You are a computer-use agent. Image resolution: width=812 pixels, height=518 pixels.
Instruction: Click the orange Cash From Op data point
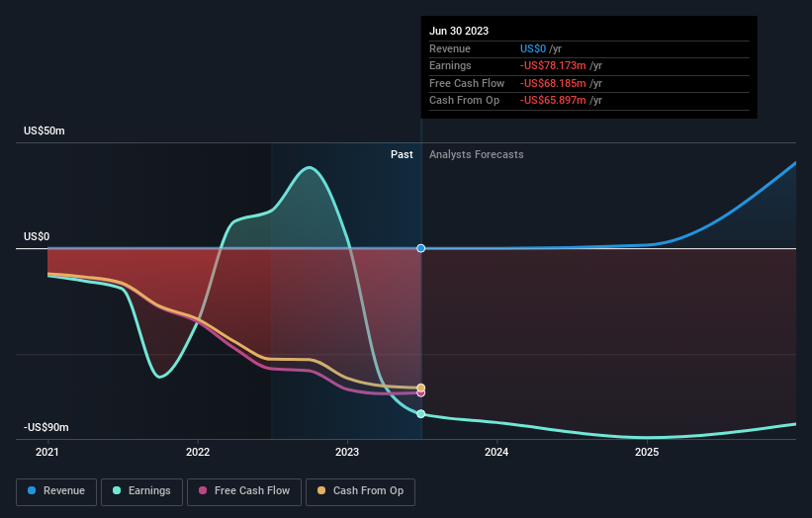tap(421, 388)
